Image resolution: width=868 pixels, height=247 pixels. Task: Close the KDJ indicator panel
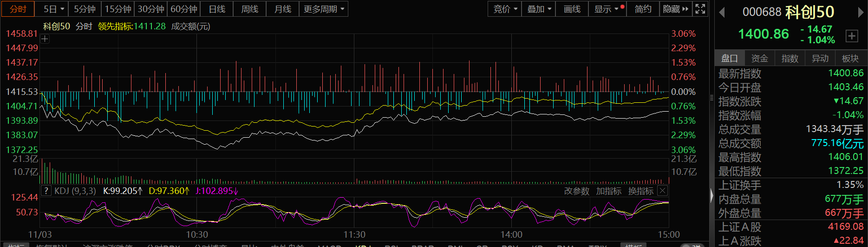[x=663, y=191]
